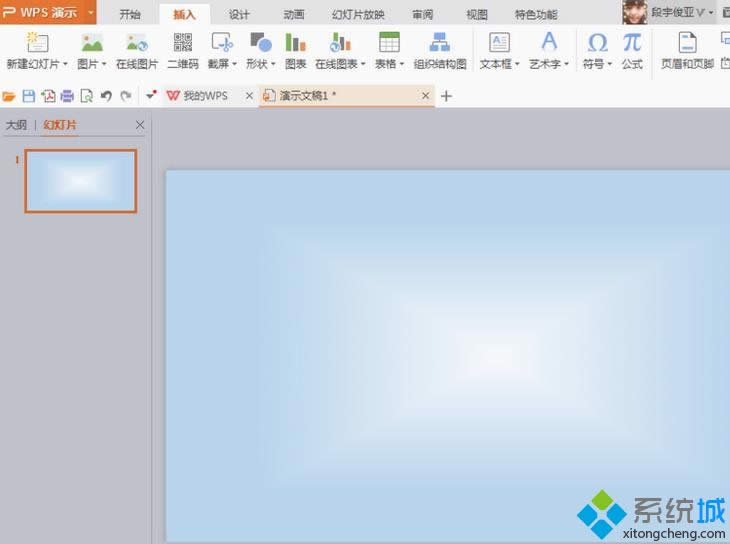Open Special Features (特色功能) tab
730x544 pixels.
coord(536,14)
